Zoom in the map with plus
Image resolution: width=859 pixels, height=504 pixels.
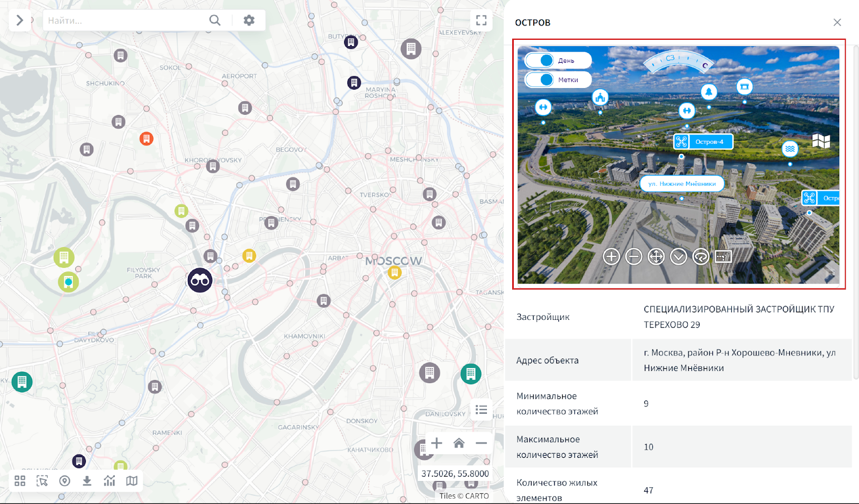(x=436, y=443)
